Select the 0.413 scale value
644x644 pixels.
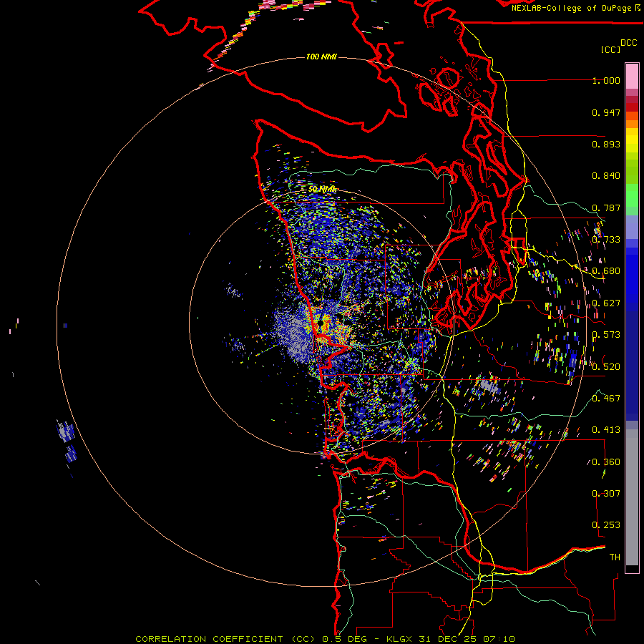pyautogui.click(x=606, y=430)
